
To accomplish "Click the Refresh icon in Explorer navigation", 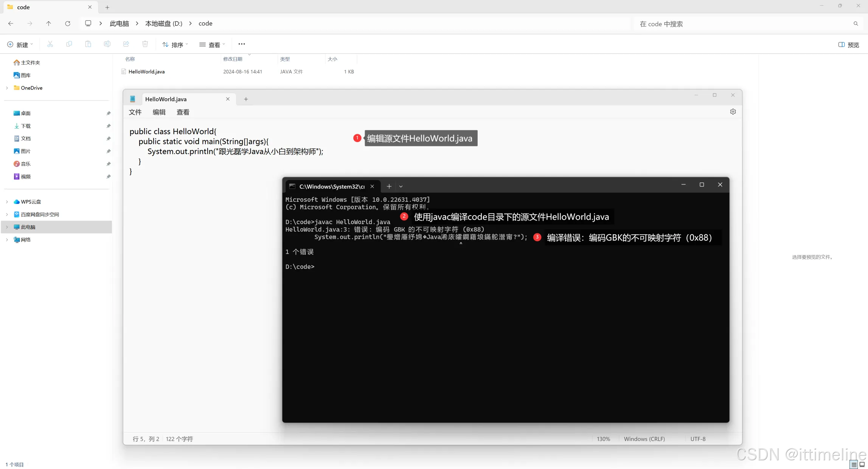I will (68, 23).
